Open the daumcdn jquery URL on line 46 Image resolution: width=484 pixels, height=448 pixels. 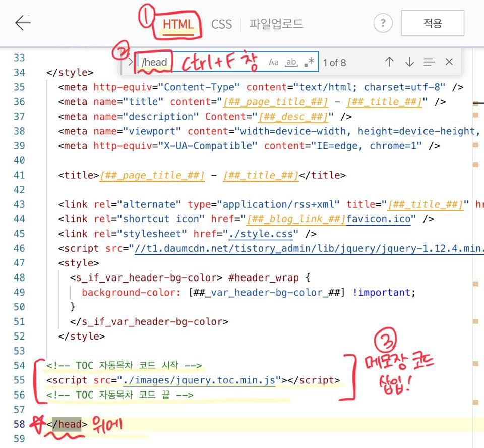tap(309, 248)
